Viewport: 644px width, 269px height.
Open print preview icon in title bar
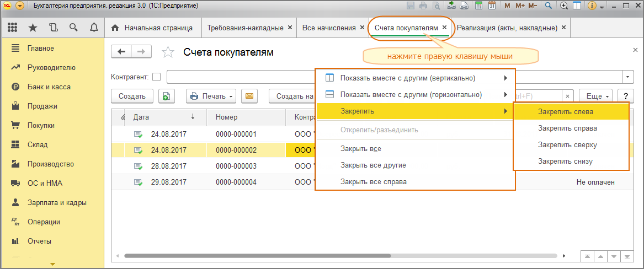coord(436,6)
